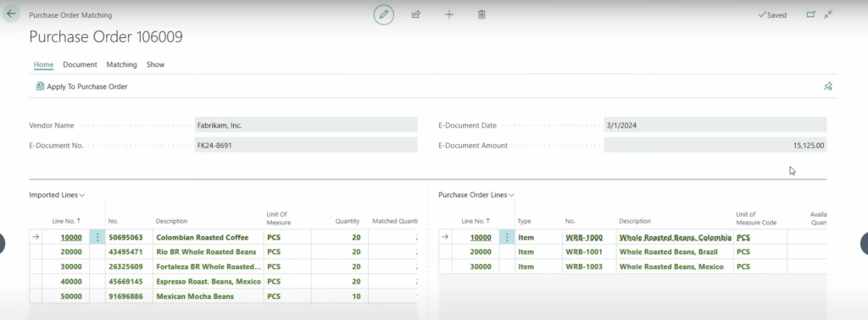868x320 pixels.
Task: Go back using the back arrow
Action: [11, 14]
